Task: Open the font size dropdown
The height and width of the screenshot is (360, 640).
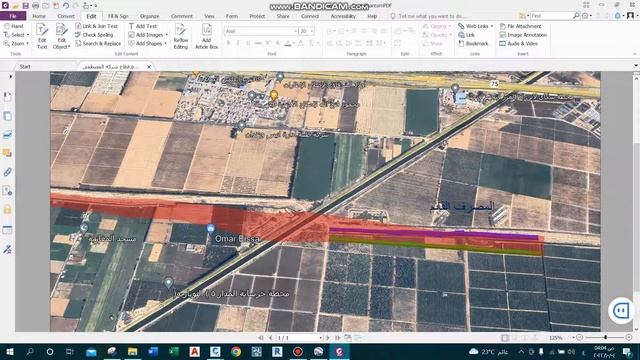Action: [x=312, y=31]
